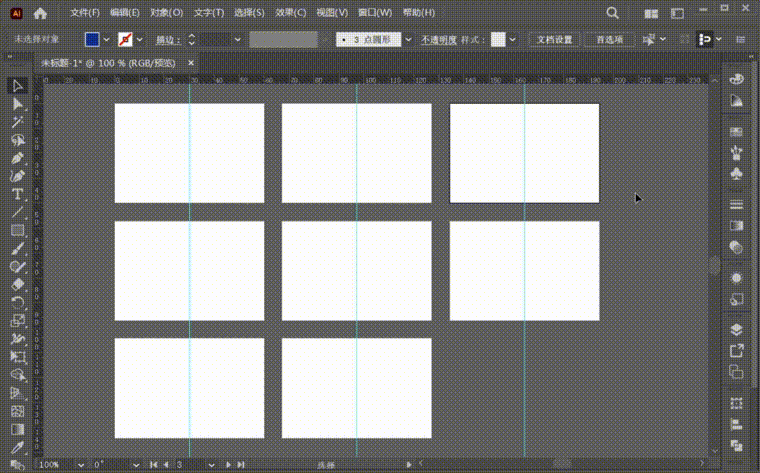Select the Free Transform tool
Image resolution: width=760 pixels, height=473 pixels.
pyautogui.click(x=17, y=357)
